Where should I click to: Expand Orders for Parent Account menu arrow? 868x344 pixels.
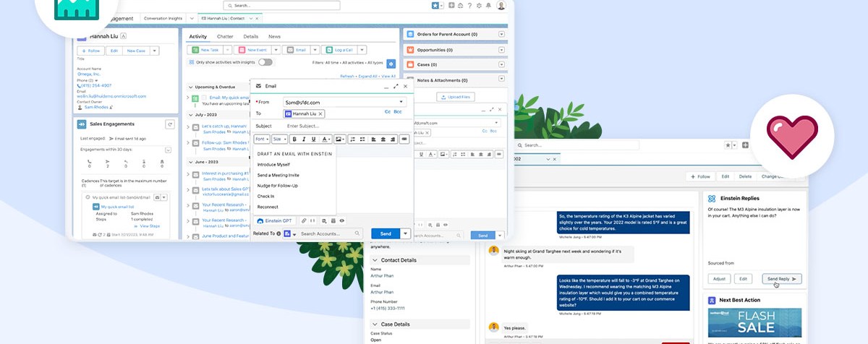502,34
